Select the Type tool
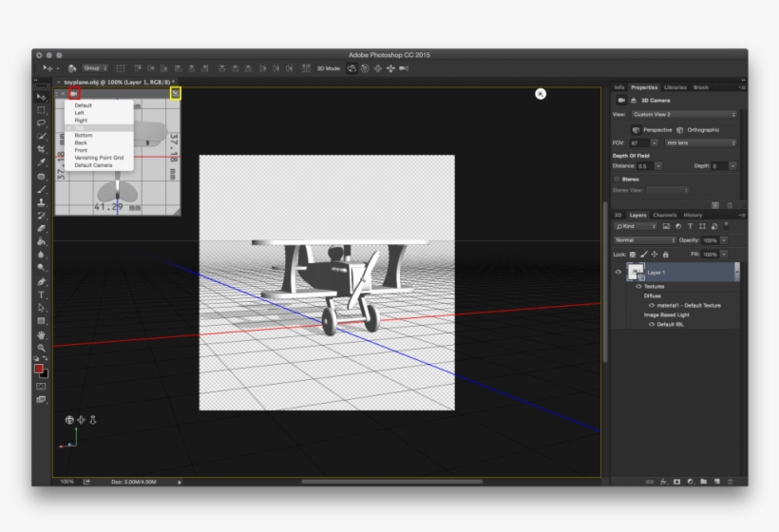This screenshot has width=779, height=532. pyautogui.click(x=41, y=294)
